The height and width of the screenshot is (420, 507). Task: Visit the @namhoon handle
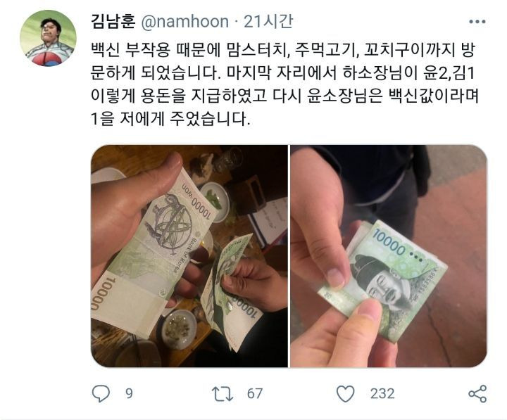(x=185, y=22)
